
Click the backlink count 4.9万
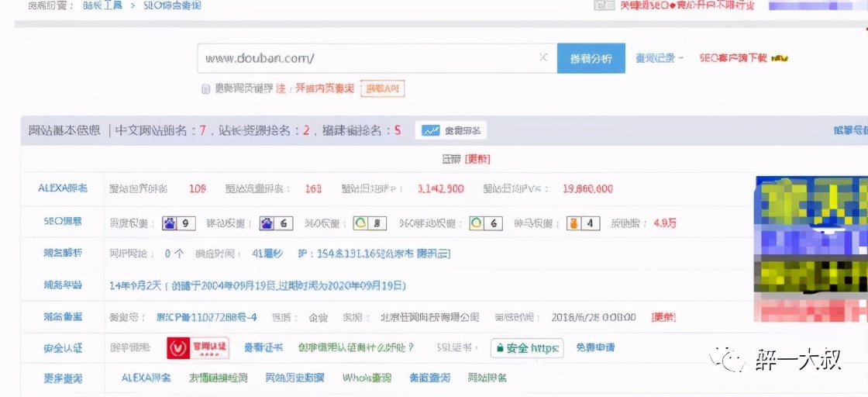click(664, 223)
